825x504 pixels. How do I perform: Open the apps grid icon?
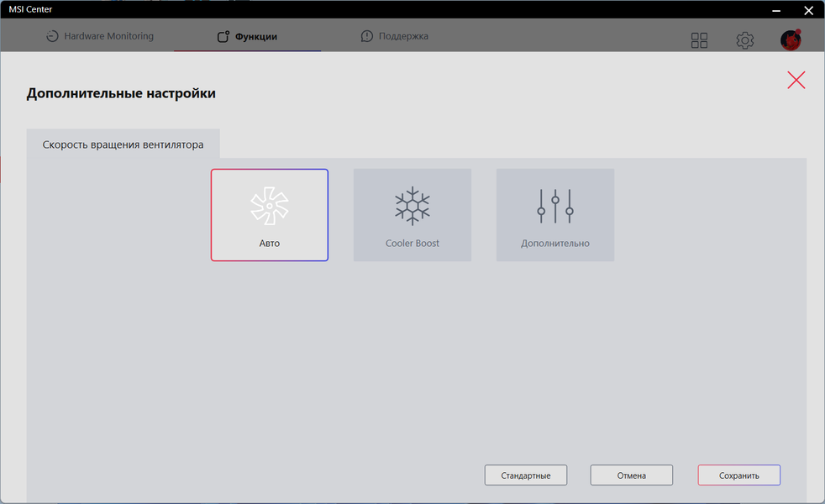pos(699,40)
